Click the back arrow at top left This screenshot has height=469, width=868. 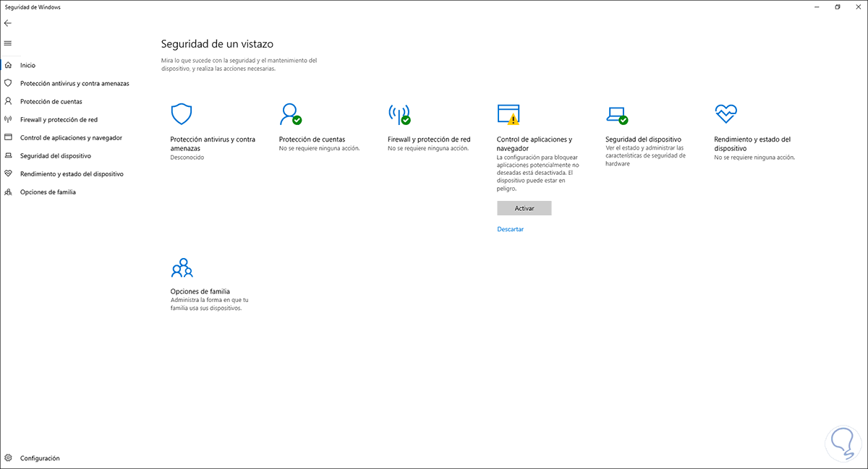8,23
